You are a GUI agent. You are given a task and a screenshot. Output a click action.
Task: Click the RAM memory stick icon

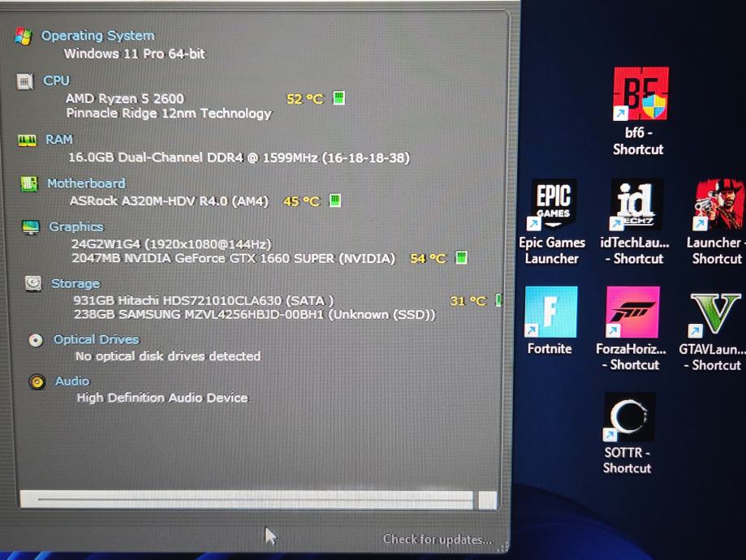pyautogui.click(x=27, y=140)
